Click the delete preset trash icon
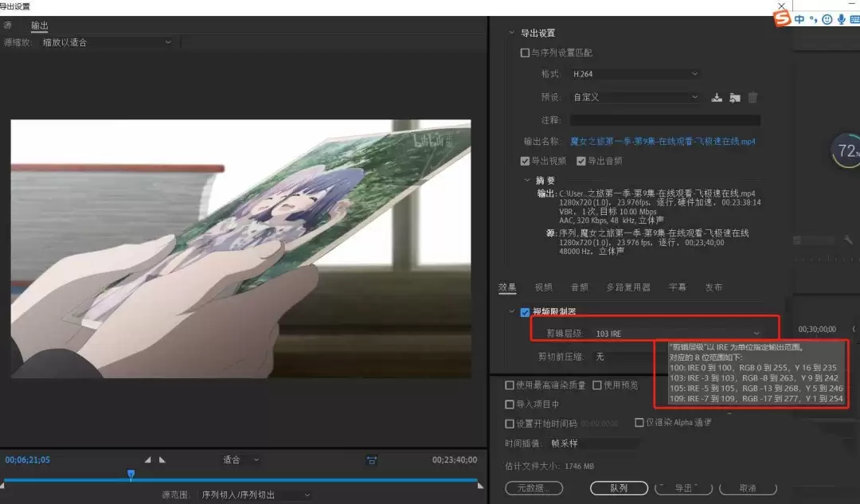The image size is (860, 504). (x=752, y=98)
